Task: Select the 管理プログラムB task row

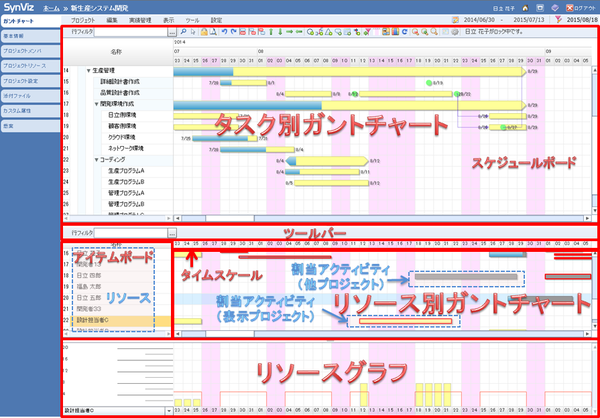Action: 118,204
